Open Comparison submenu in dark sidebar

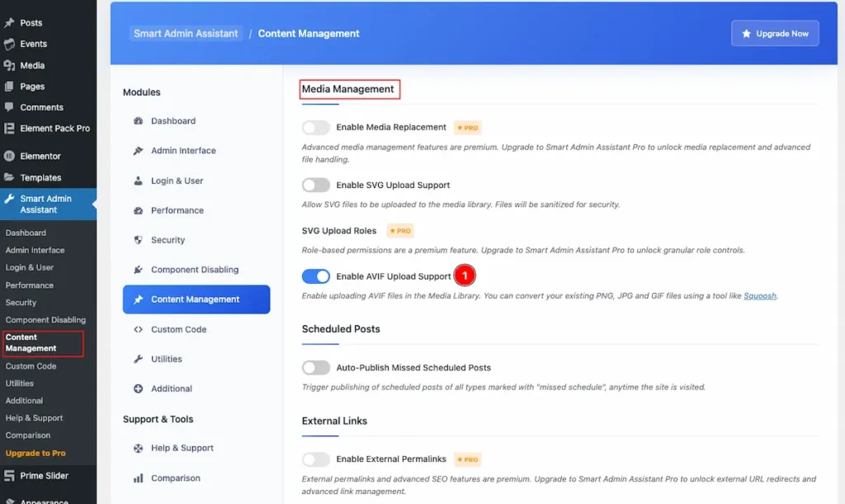coord(27,435)
